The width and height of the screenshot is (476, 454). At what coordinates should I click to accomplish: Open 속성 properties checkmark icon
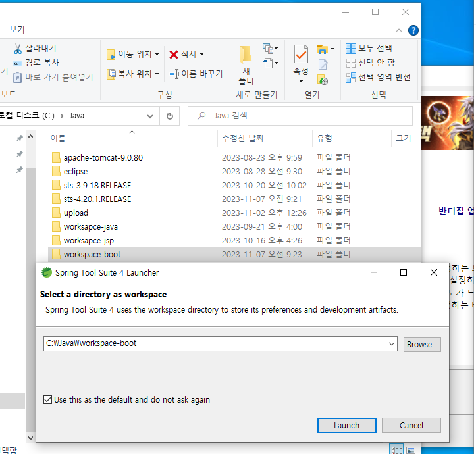pyautogui.click(x=301, y=55)
